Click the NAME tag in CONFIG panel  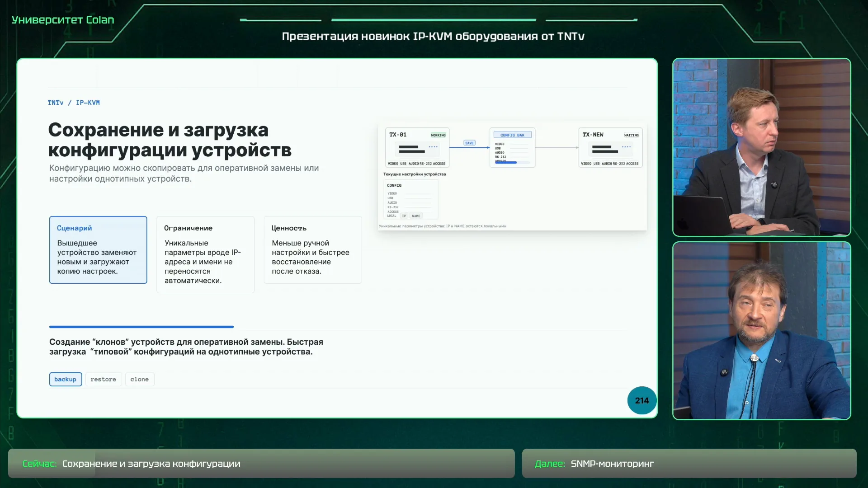[x=416, y=216]
